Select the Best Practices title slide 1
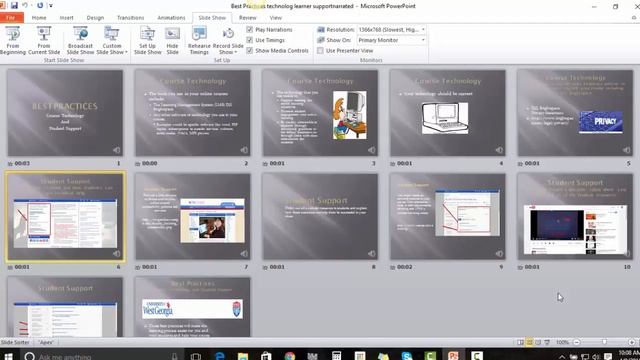The image size is (640, 360). click(65, 113)
